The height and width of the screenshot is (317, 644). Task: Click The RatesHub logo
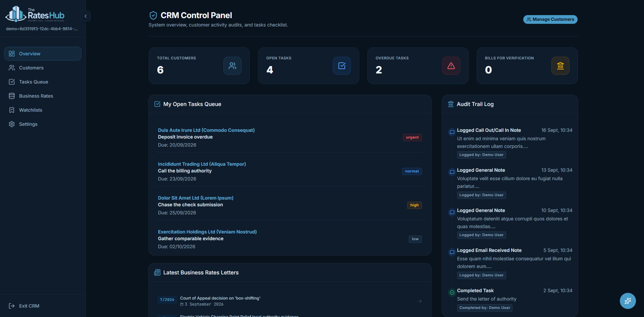pyautogui.click(x=35, y=14)
